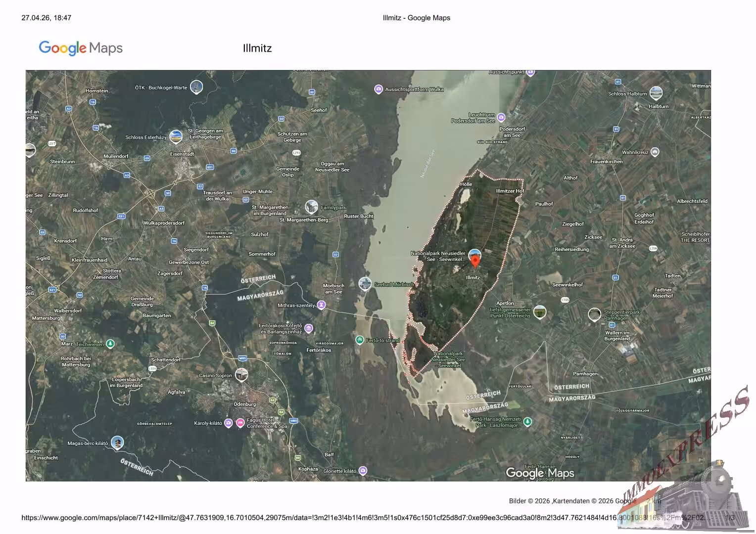
Task: Open the Schloss Esterházy photo marker
Action: [x=176, y=136]
